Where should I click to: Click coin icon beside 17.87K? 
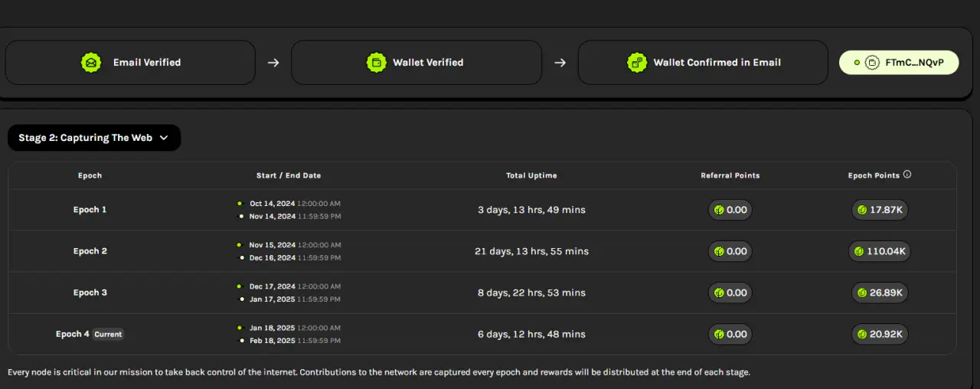point(862,210)
